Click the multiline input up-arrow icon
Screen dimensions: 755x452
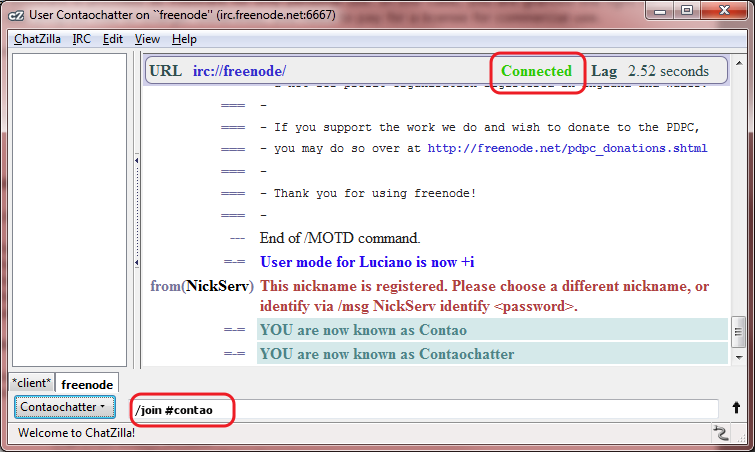[x=736, y=408]
